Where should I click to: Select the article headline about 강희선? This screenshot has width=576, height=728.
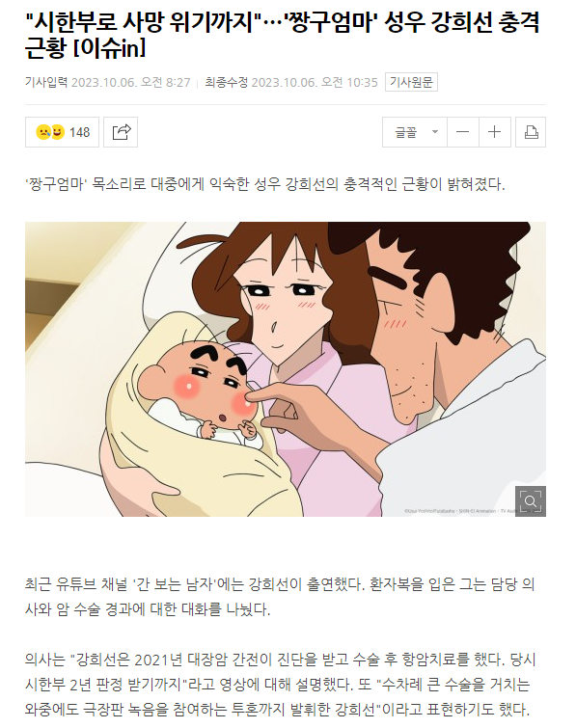tap(282, 35)
